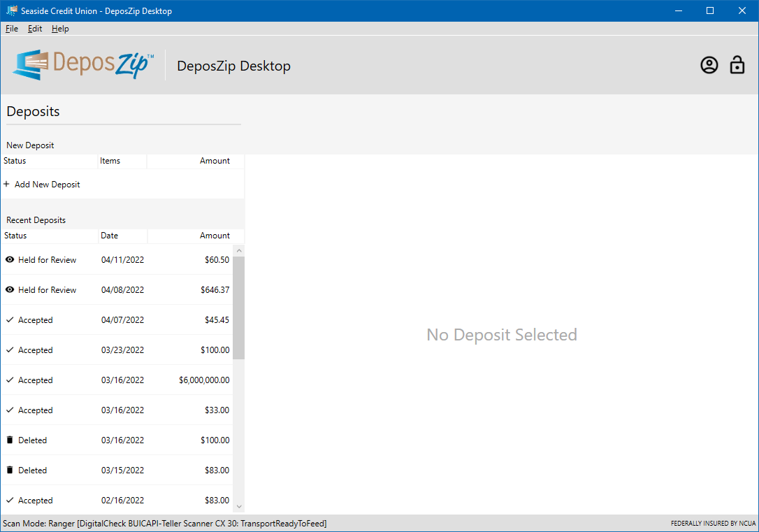Image resolution: width=759 pixels, height=532 pixels.
Task: Click the scroll down arrow in Recent Deposits
Action: pos(238,506)
